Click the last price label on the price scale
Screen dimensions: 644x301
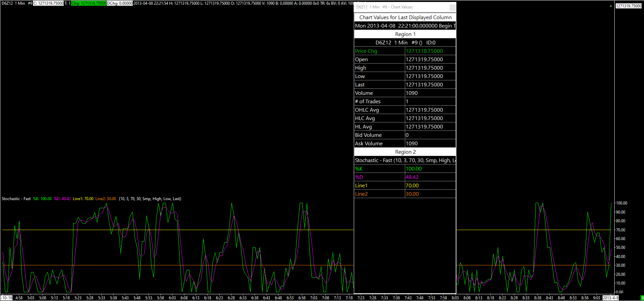629,6
